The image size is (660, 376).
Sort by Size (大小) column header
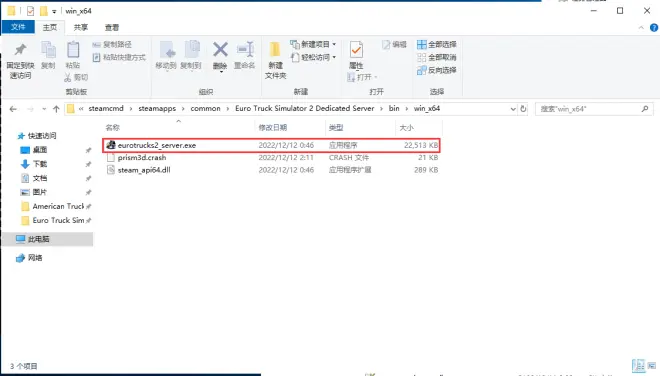(407, 128)
